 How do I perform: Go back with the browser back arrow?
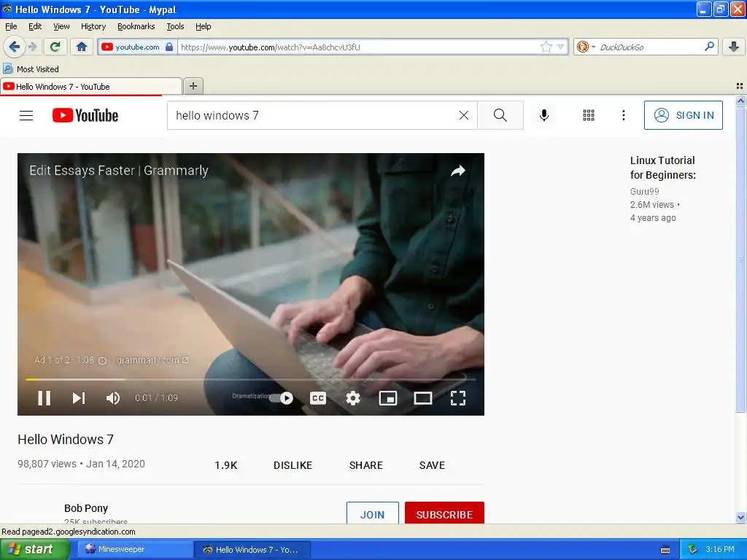[x=14, y=47]
